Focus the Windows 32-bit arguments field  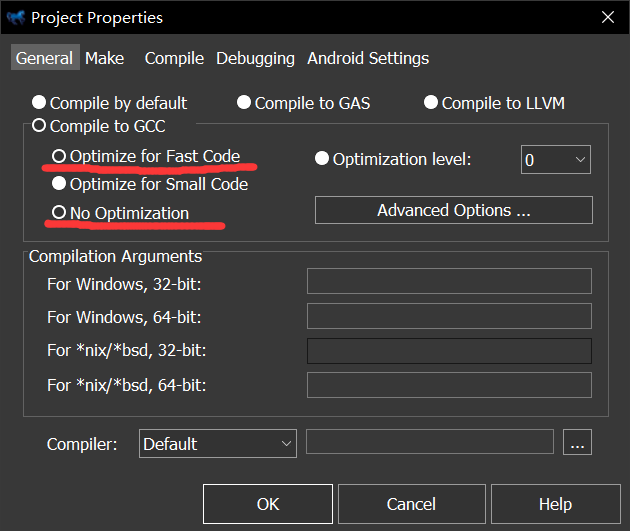(449, 281)
